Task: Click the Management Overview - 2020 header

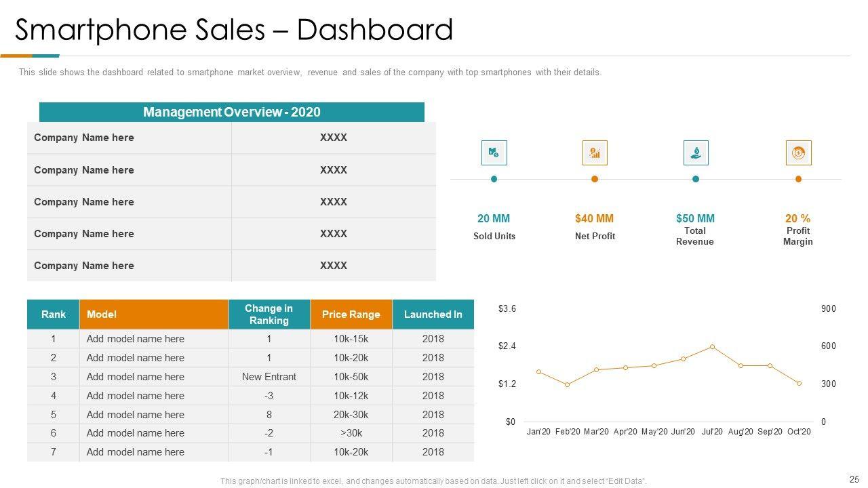Action: [231, 113]
